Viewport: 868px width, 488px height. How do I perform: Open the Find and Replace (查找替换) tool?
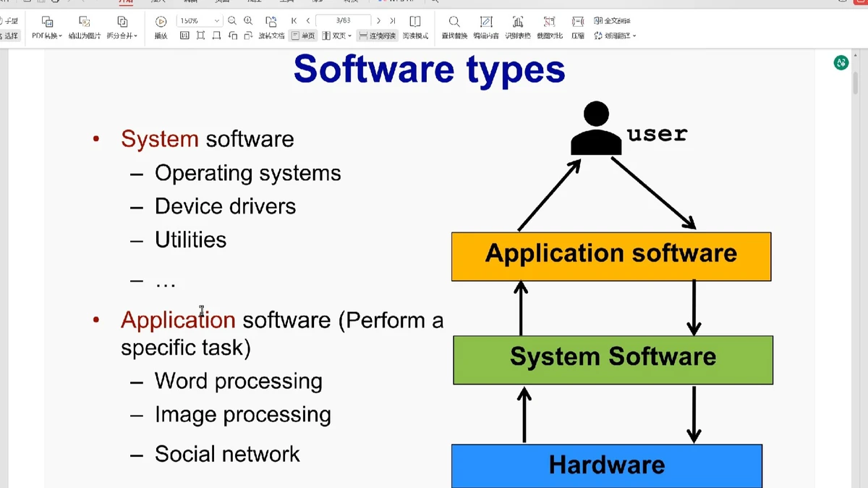coord(454,22)
